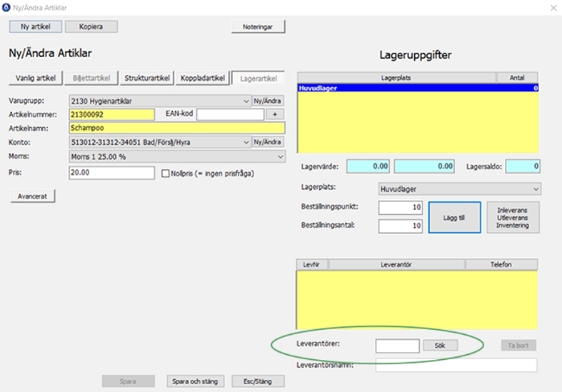Click the Kopiera button

(x=91, y=26)
